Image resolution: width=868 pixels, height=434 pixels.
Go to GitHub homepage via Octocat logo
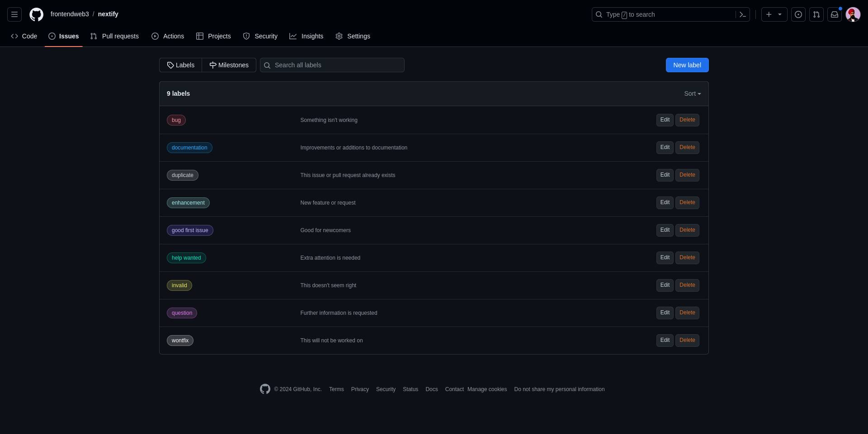point(37,14)
